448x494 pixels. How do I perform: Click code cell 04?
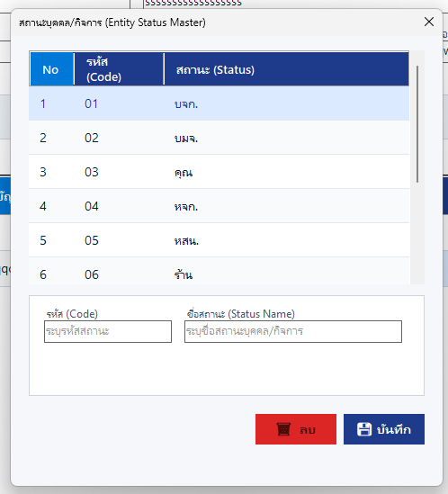pyautogui.click(x=92, y=206)
